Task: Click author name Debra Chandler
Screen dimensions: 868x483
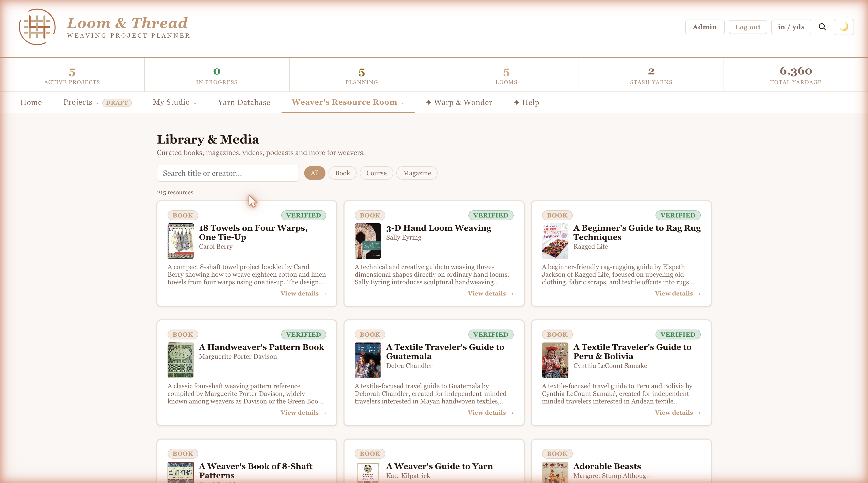Action: 409,366
